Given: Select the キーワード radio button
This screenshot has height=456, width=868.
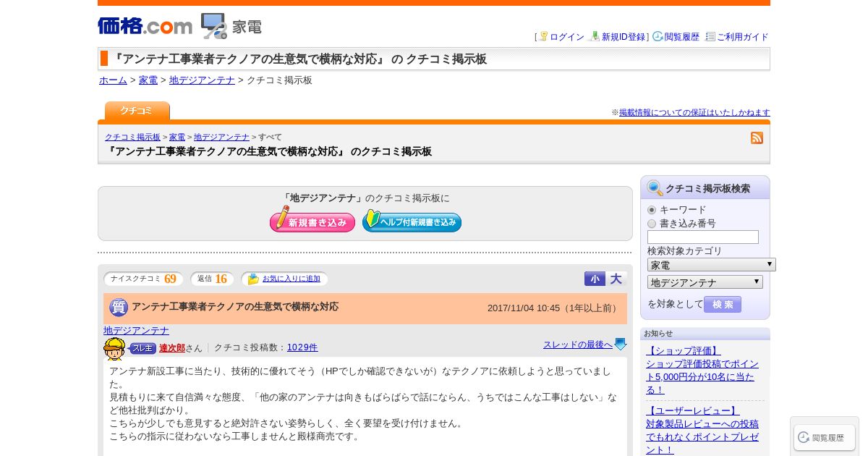Looking at the screenshot, I should (652, 210).
